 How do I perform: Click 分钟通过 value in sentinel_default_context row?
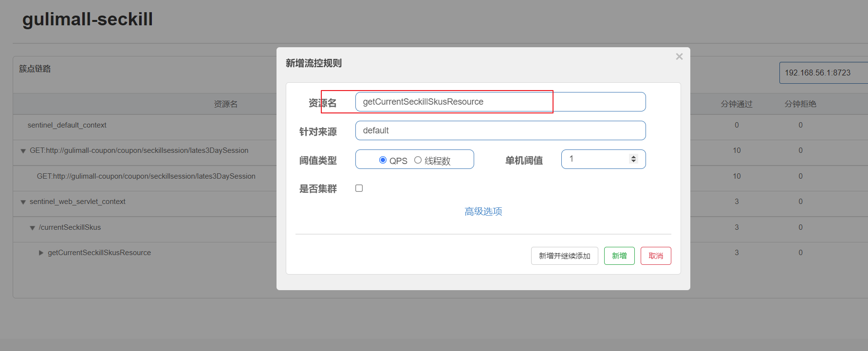click(x=737, y=125)
